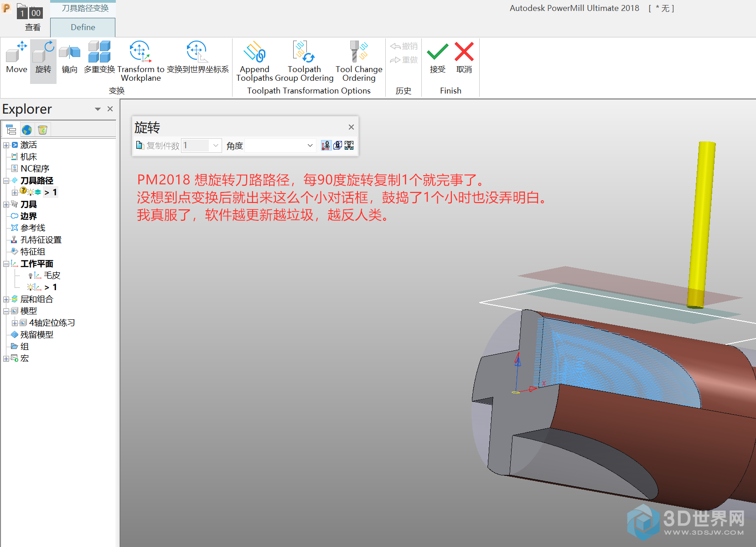Expand the 层和组合 node

point(6,299)
